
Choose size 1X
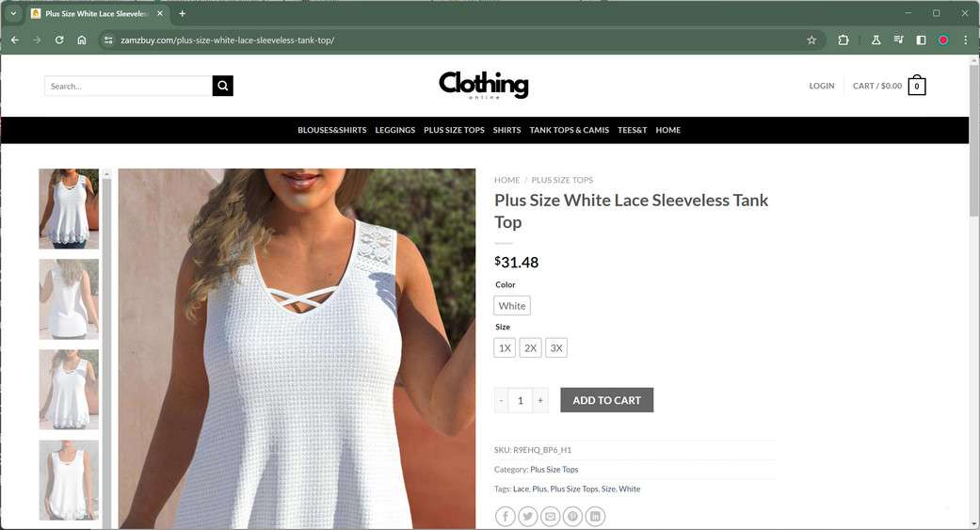505,348
